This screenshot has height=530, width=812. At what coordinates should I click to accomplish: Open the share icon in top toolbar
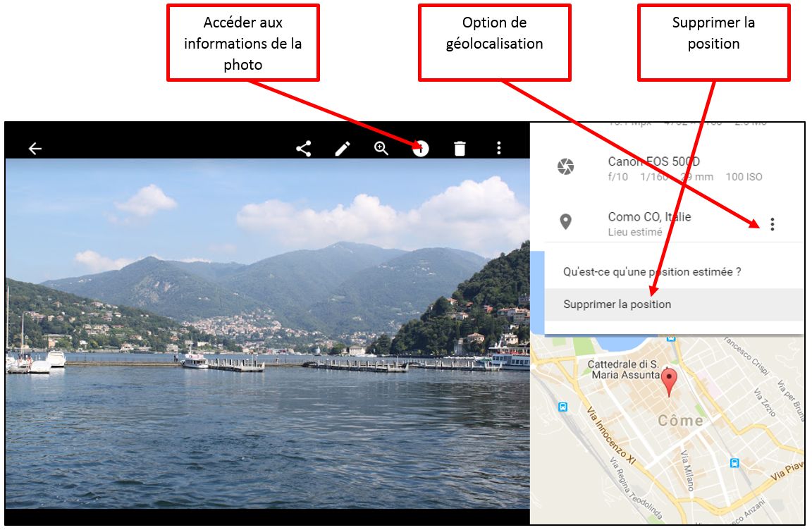(x=304, y=149)
